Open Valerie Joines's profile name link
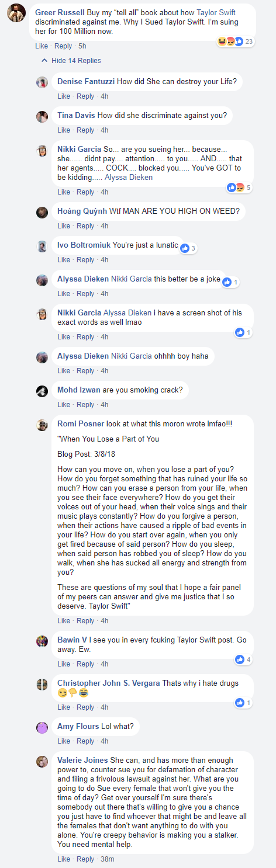 (x=82, y=760)
